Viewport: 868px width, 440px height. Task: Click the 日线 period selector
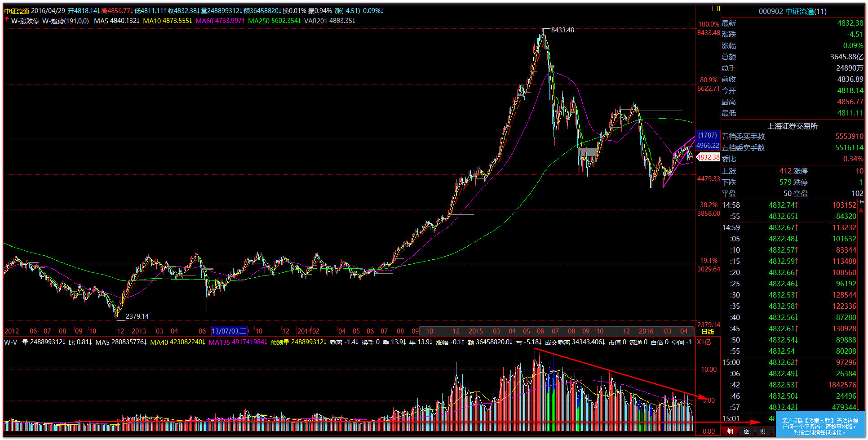pos(708,332)
